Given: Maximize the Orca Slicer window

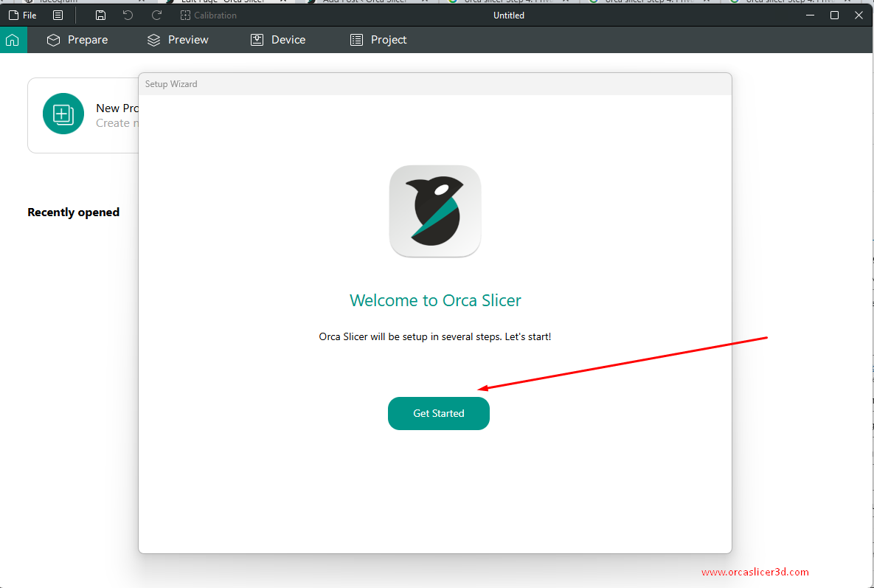Looking at the screenshot, I should 834,15.
